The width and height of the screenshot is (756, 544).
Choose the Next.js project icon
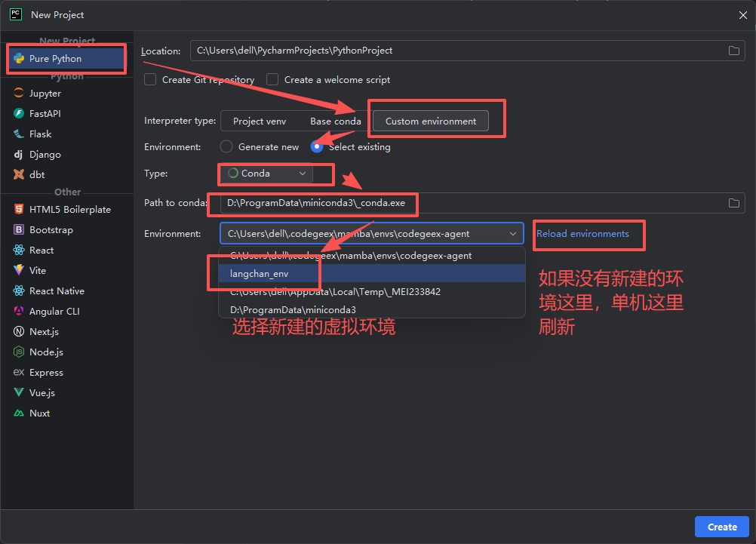click(19, 331)
